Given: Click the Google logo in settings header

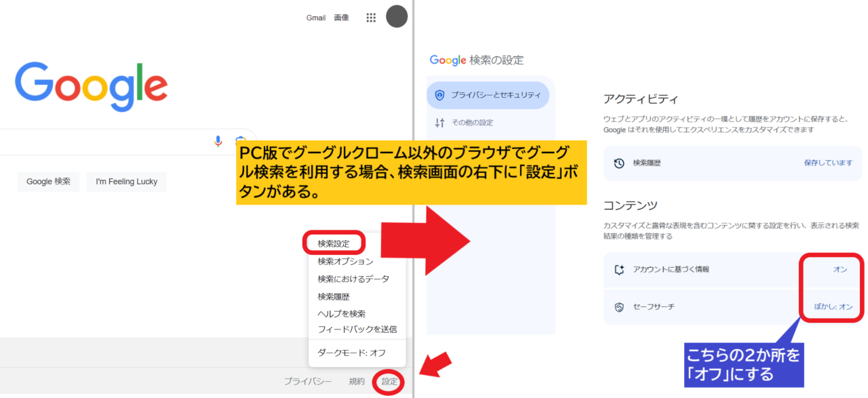Looking at the screenshot, I should click(x=448, y=60).
